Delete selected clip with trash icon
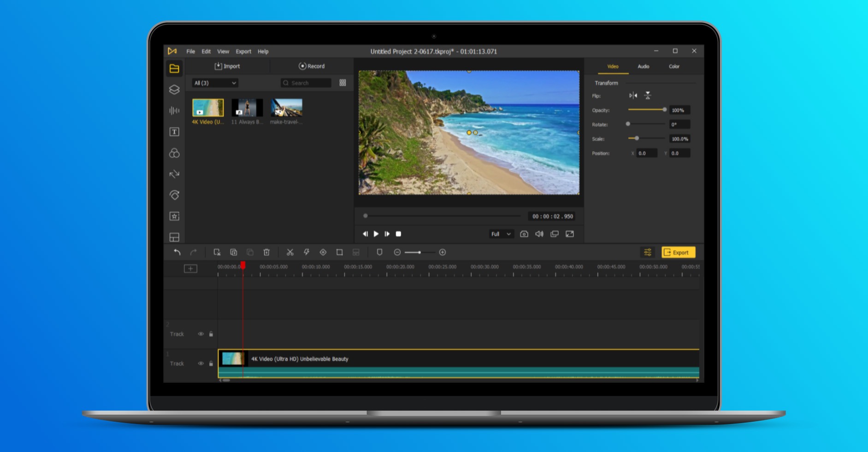This screenshot has width=868, height=452. click(x=266, y=252)
